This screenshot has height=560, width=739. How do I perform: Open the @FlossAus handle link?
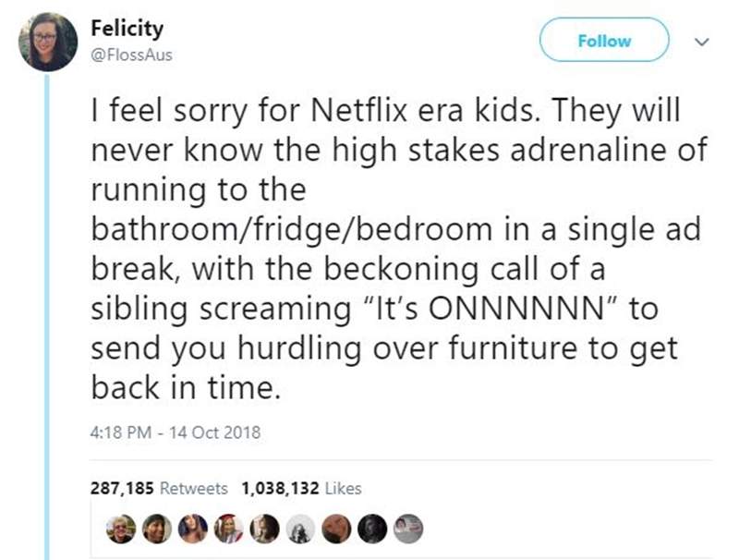[x=131, y=55]
